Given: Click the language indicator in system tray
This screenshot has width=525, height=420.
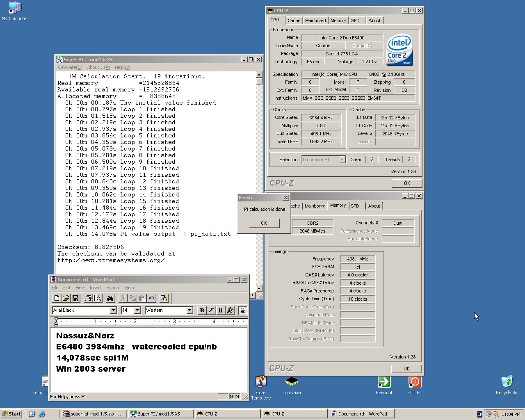Looking at the screenshot, I should [x=480, y=414].
